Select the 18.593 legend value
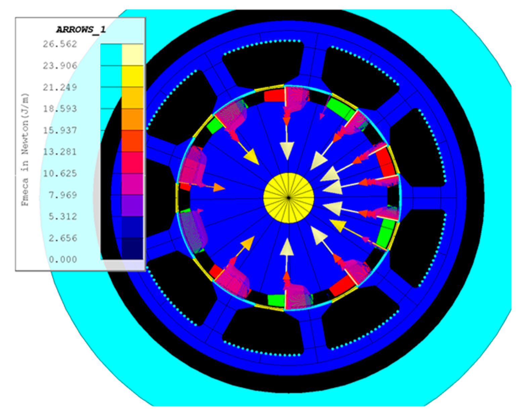This screenshot has width=522, height=420. pos(59,109)
